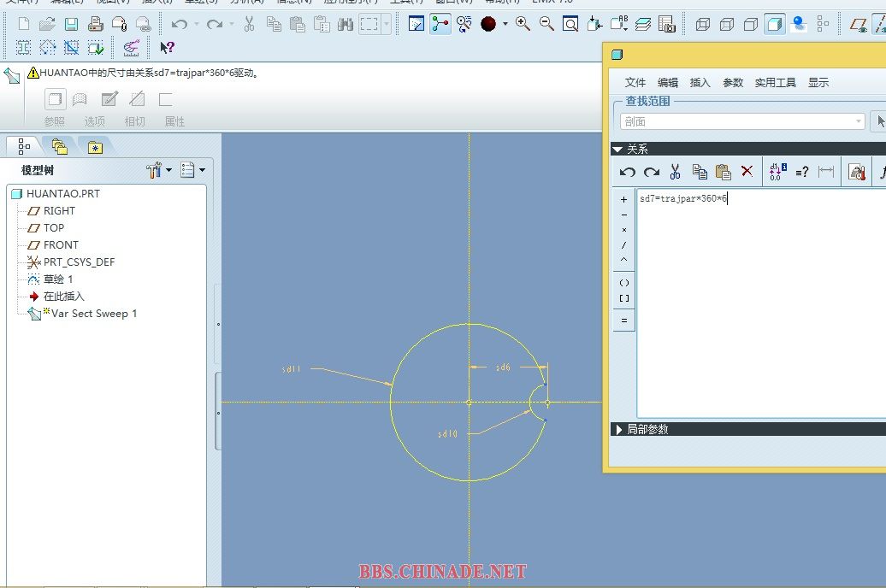Click the send mail with attachment icon
886x588 pixels.
tap(119, 24)
